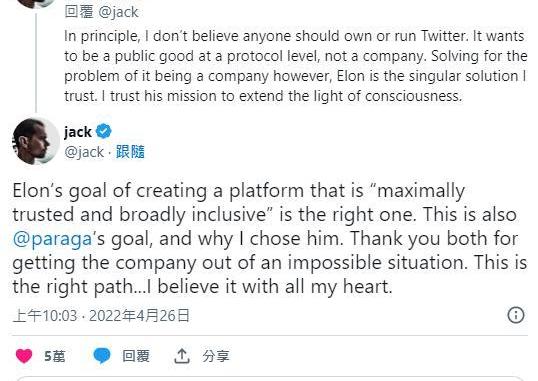This screenshot has width=538, height=381.
Task: Click the share upload arrow icon
Action: point(182,356)
